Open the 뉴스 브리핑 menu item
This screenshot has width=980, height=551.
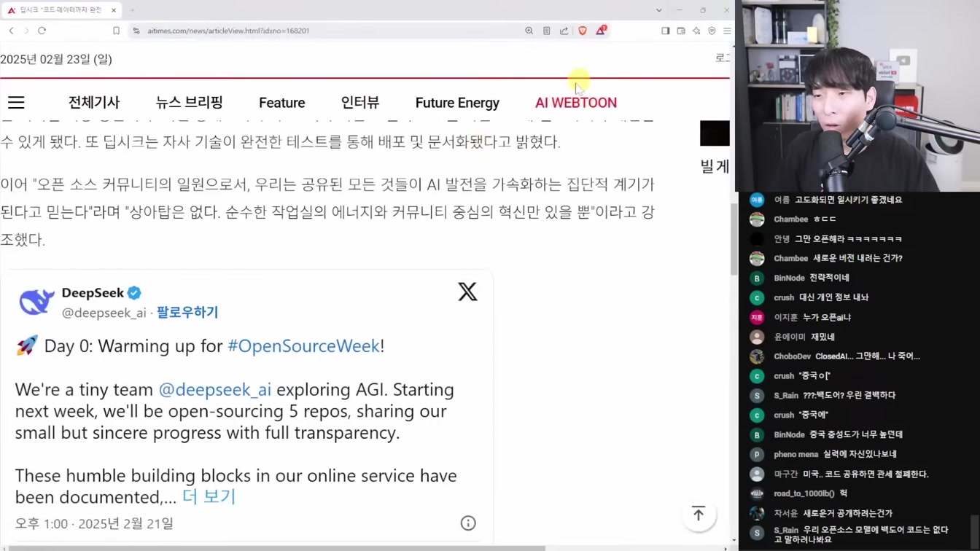(x=189, y=103)
